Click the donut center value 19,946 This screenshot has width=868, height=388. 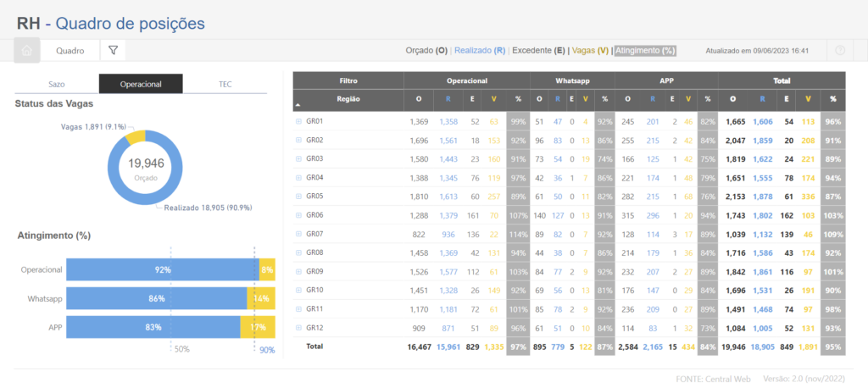tap(146, 164)
